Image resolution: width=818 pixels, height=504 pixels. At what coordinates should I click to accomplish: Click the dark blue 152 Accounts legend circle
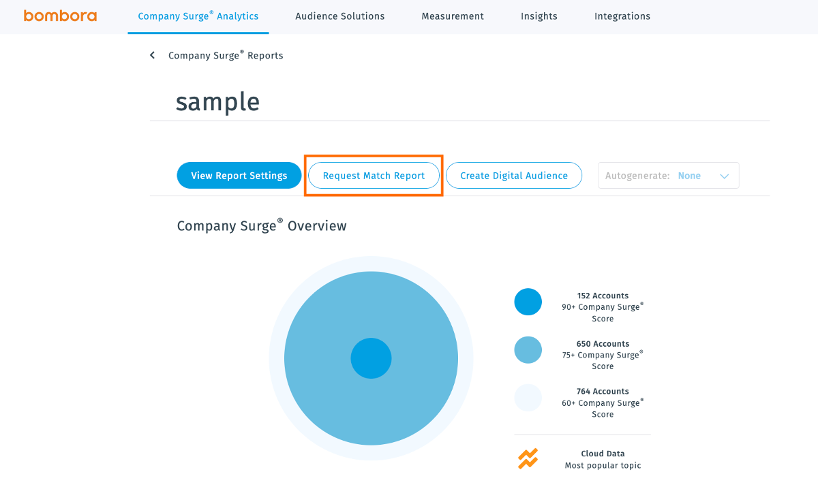pyautogui.click(x=528, y=301)
